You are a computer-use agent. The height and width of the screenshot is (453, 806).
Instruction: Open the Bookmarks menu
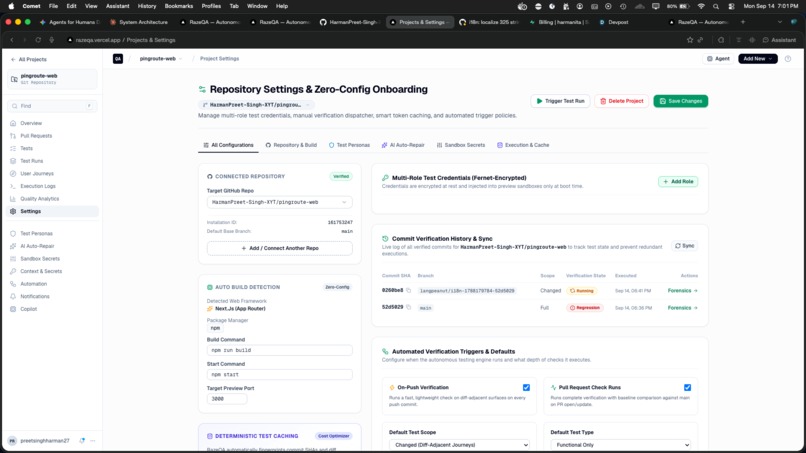click(x=178, y=6)
